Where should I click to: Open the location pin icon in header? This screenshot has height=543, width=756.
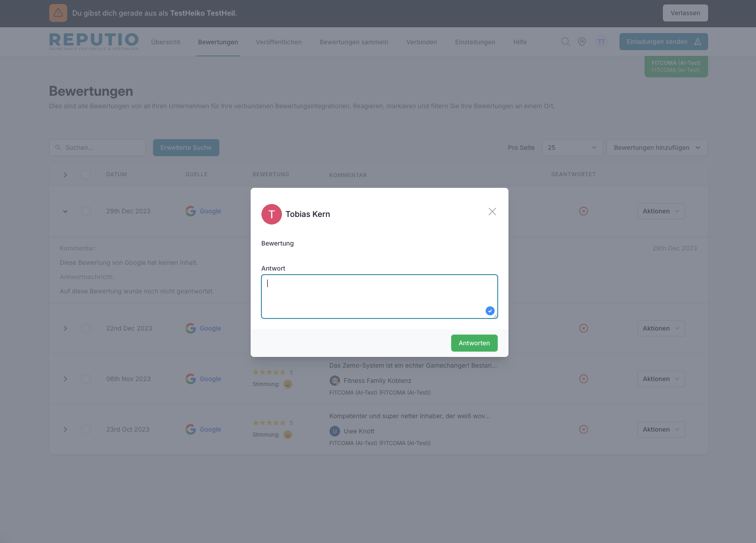pos(581,42)
